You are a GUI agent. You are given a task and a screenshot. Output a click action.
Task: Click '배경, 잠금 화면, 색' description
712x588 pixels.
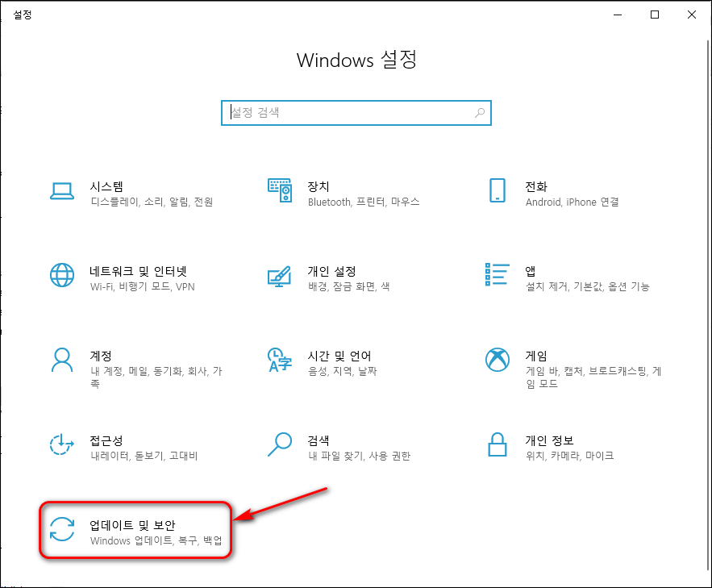tap(348, 286)
